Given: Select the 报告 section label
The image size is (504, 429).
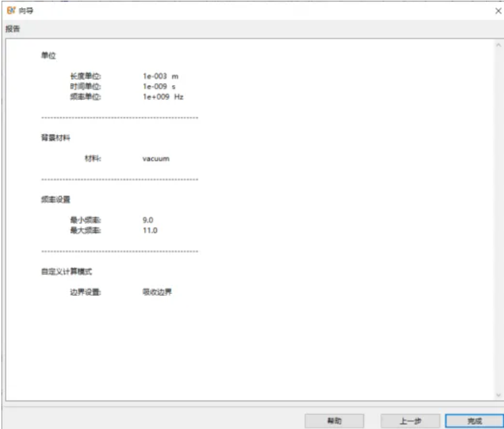Looking at the screenshot, I should click(13, 29).
